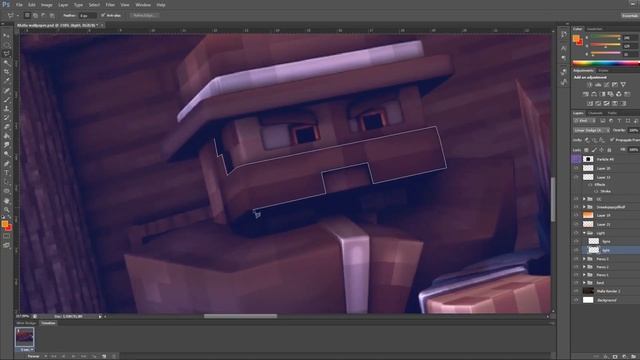
Task: Open the Essentials workspace dropdown
Action: pos(630,16)
